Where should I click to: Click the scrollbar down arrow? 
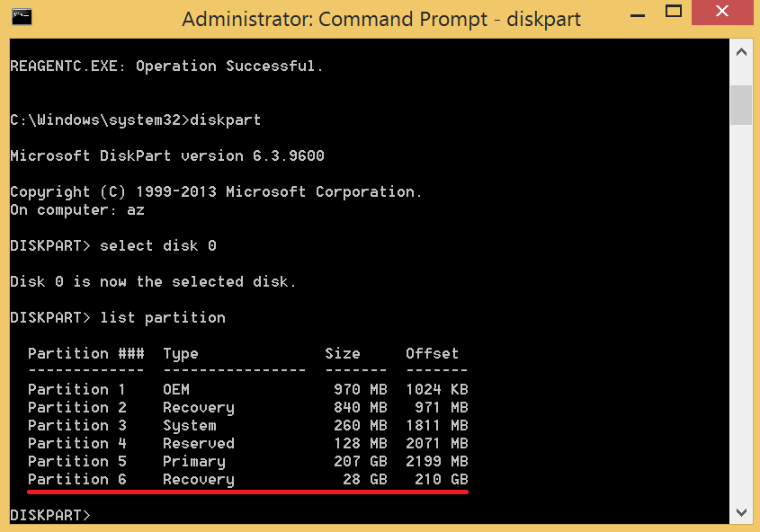(x=740, y=511)
